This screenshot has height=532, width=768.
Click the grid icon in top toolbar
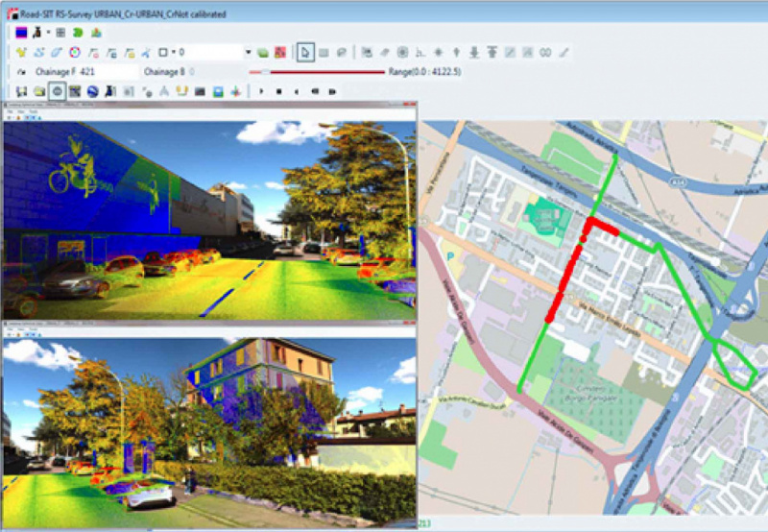click(60, 32)
